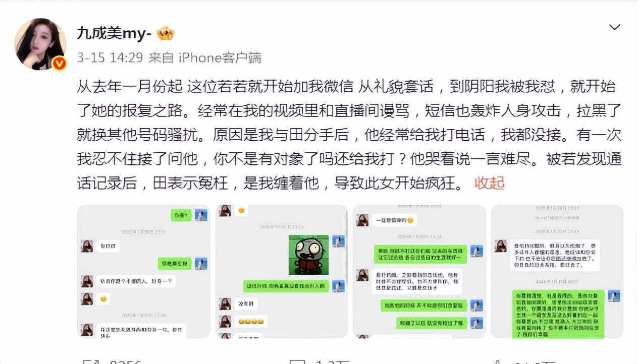Open the username 九成美my- profile

114,33
